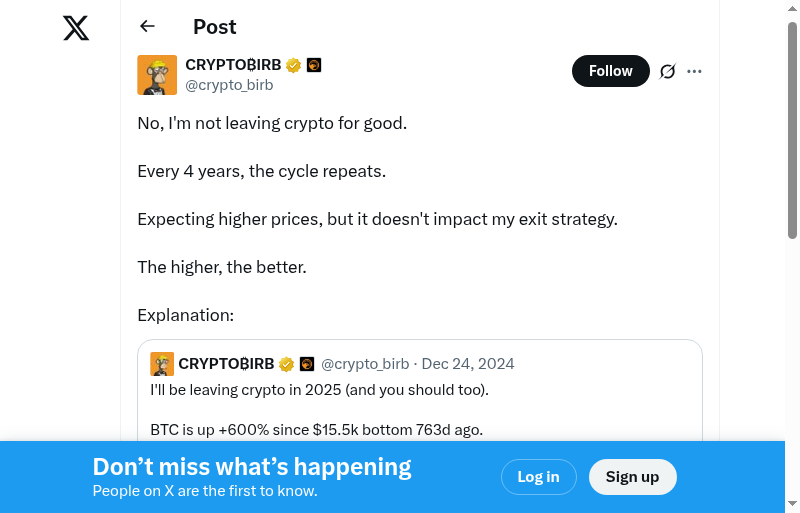Open the @crypto_birb handle under author name

(229, 86)
